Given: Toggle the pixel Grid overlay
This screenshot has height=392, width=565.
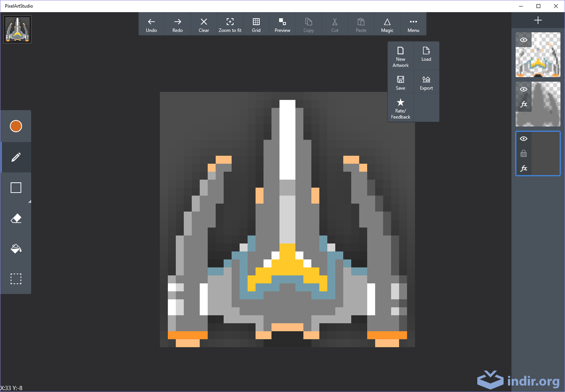Looking at the screenshot, I should pos(256,23).
